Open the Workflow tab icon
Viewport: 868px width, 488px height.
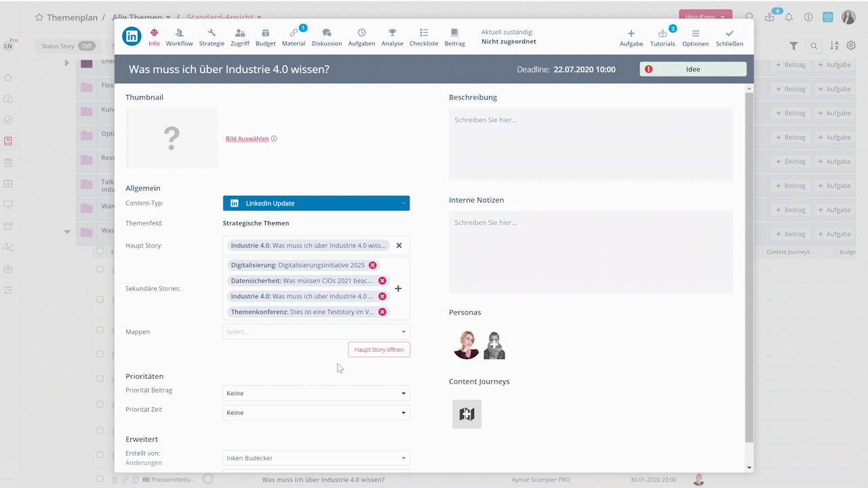tap(179, 33)
